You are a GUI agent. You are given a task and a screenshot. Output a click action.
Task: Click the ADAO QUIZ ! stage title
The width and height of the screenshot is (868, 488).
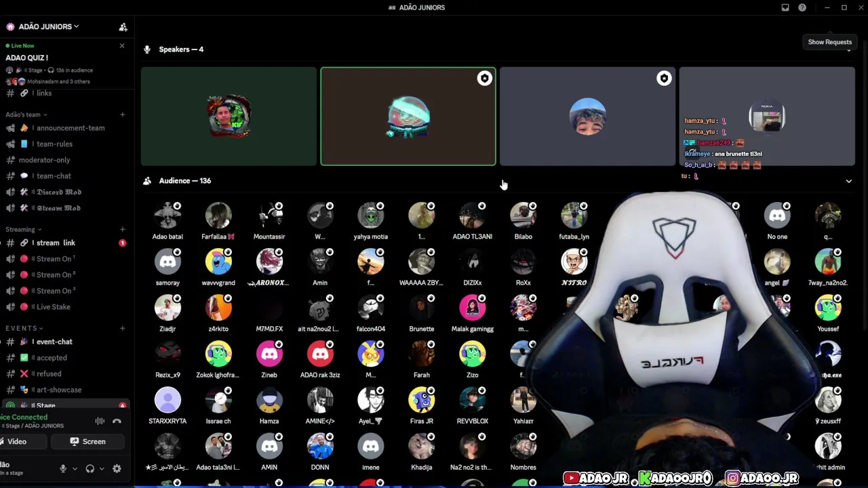27,58
